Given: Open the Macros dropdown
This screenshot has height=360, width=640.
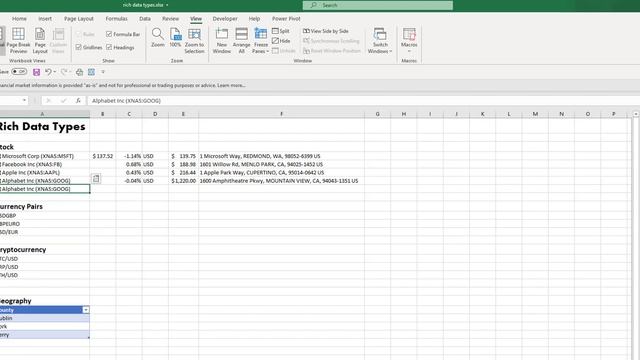Looking at the screenshot, I should (x=409, y=40).
